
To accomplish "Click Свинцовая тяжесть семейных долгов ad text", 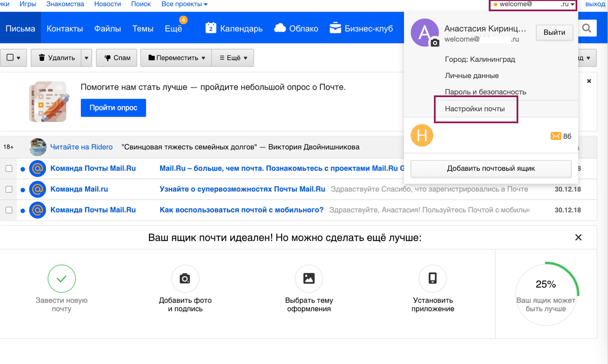I will click(241, 147).
